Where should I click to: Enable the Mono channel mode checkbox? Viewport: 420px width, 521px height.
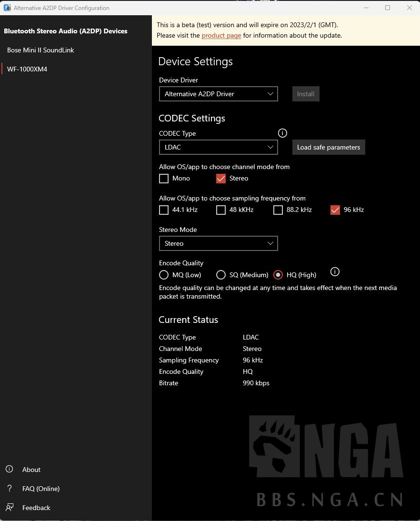[164, 179]
